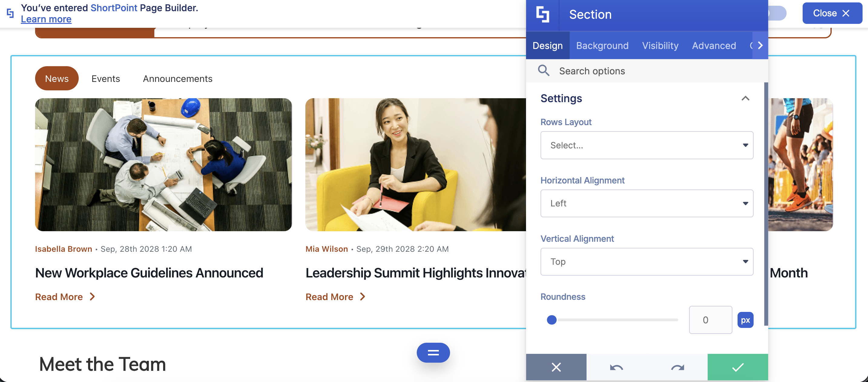
Task: Switch to the Background tab
Action: (x=602, y=45)
